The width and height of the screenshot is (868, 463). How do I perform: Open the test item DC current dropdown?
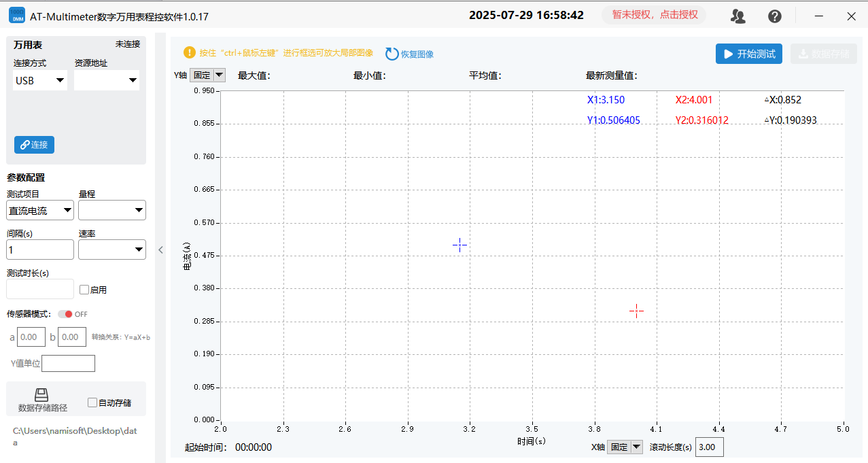point(40,211)
